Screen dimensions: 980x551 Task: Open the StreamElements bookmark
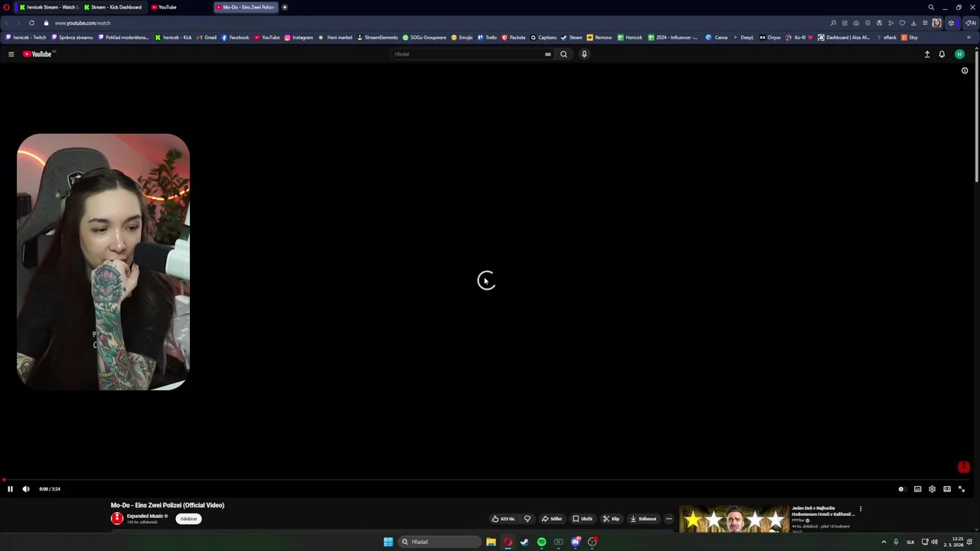[x=377, y=37]
